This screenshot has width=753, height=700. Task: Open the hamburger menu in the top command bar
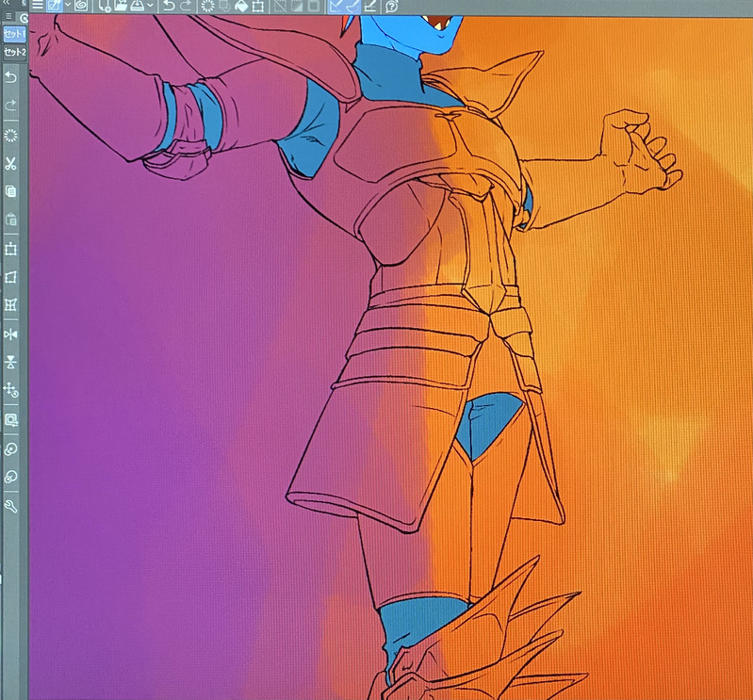click(x=37, y=6)
